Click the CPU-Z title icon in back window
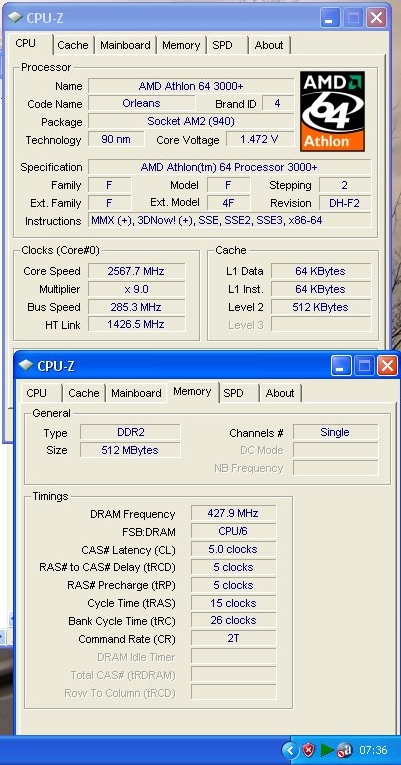 (x=15, y=18)
